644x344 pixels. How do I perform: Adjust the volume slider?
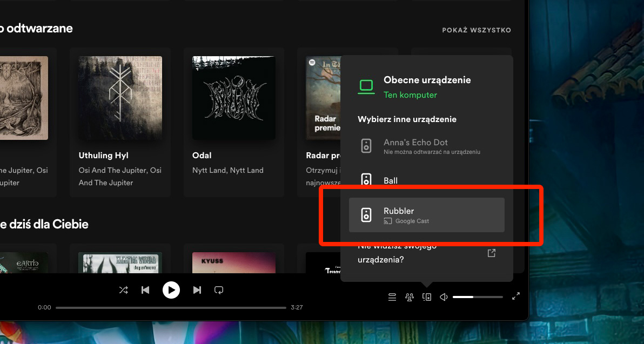(x=478, y=296)
